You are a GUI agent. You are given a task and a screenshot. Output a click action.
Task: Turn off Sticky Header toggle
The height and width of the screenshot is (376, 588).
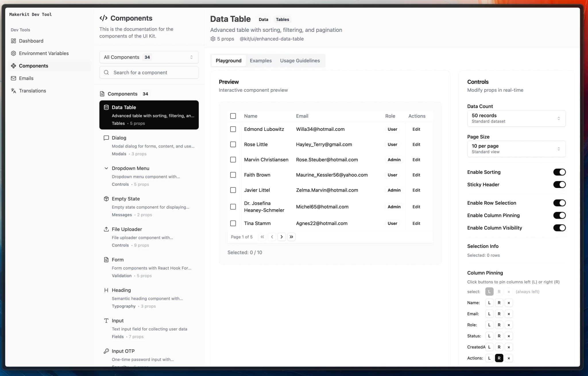point(559,185)
